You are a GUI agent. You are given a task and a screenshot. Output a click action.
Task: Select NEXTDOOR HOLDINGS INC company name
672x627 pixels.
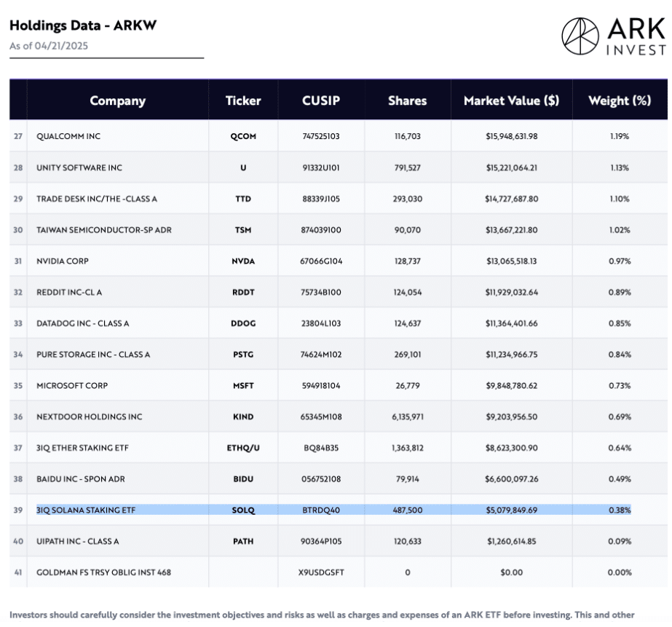(89, 417)
